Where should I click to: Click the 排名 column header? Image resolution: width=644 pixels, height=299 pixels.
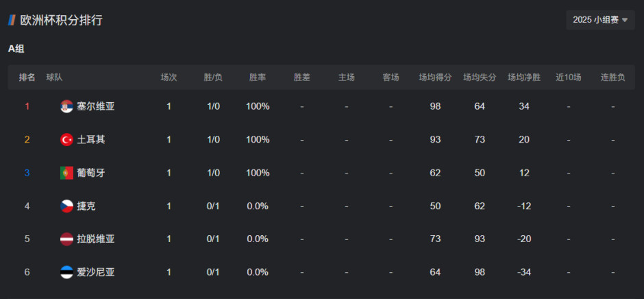pos(27,77)
